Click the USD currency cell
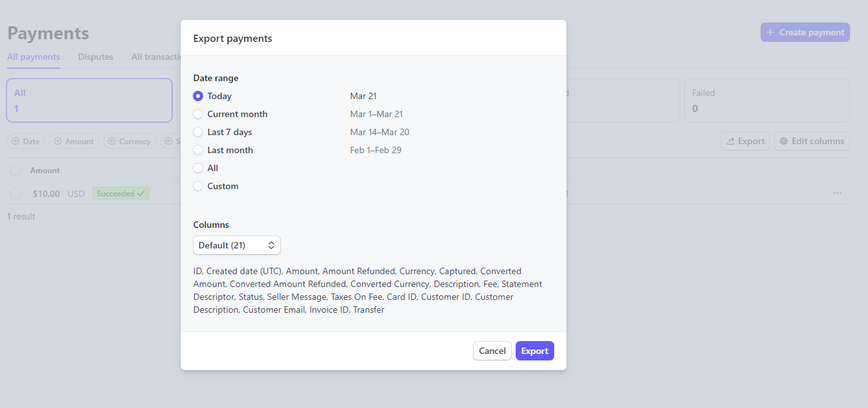Screen dimensions: 868x408 coord(76,194)
